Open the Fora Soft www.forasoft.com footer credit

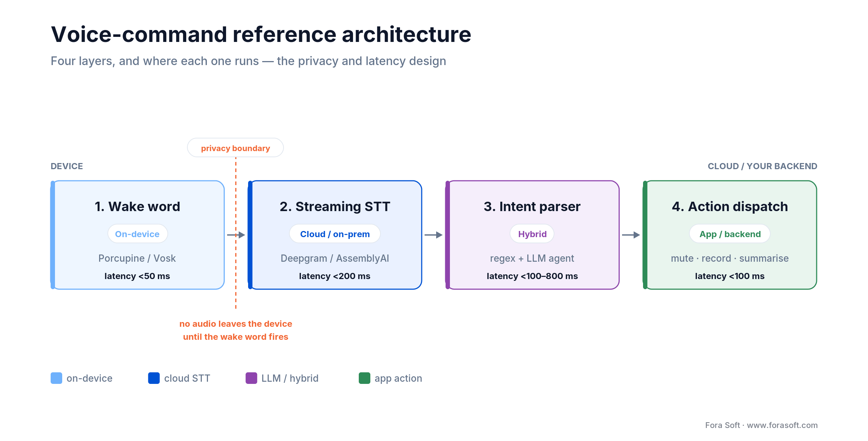pyautogui.click(x=761, y=425)
